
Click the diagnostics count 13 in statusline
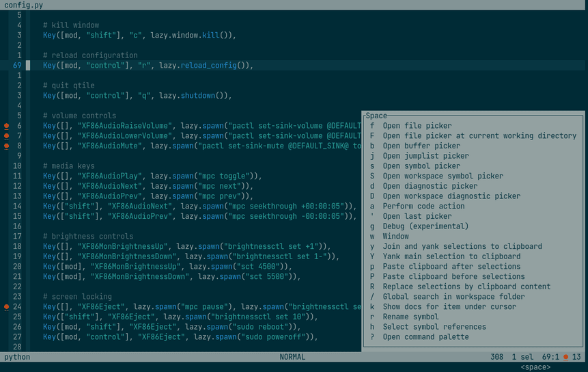pyautogui.click(x=576, y=357)
